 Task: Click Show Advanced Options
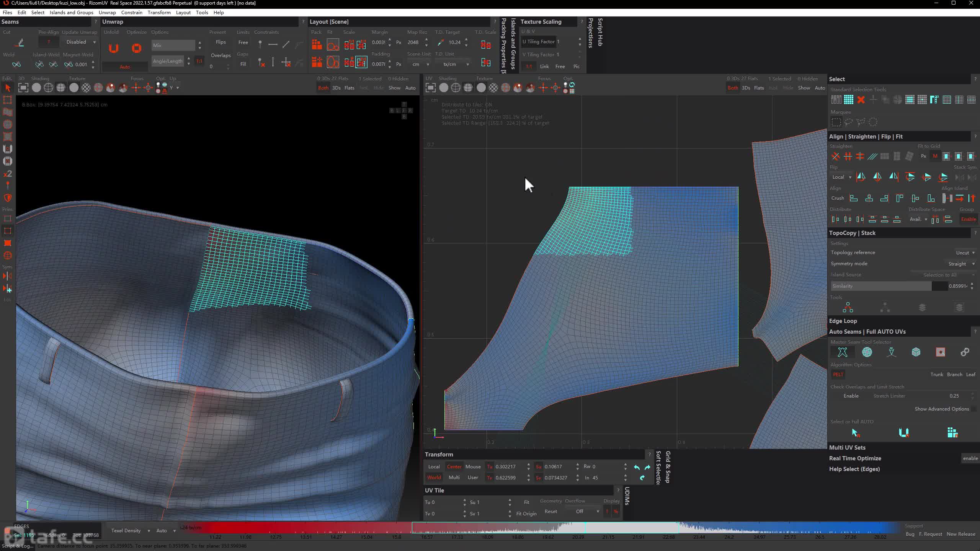tap(942, 409)
